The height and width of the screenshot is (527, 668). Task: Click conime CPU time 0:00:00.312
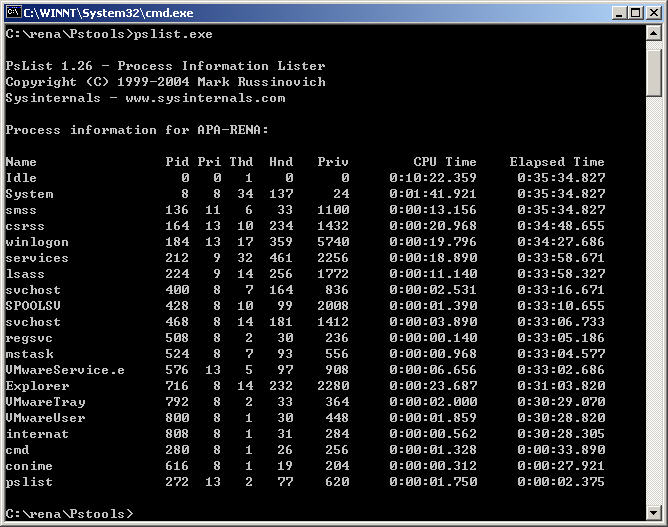pyautogui.click(x=433, y=466)
